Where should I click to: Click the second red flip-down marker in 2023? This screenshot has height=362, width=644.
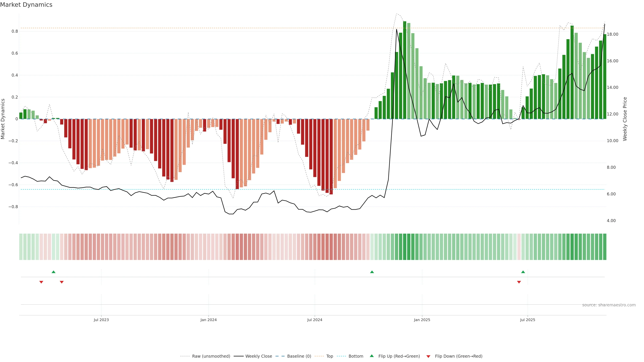tap(62, 282)
